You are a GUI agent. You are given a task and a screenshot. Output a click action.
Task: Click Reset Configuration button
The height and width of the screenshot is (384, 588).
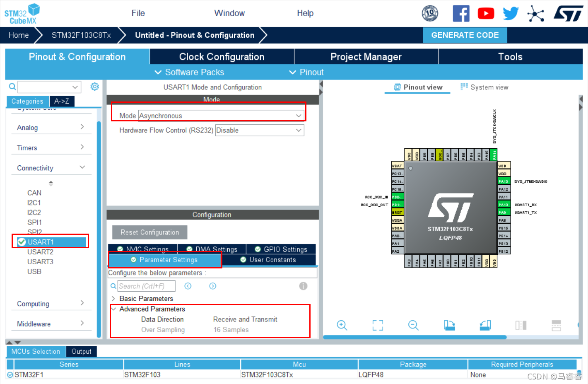(x=150, y=232)
